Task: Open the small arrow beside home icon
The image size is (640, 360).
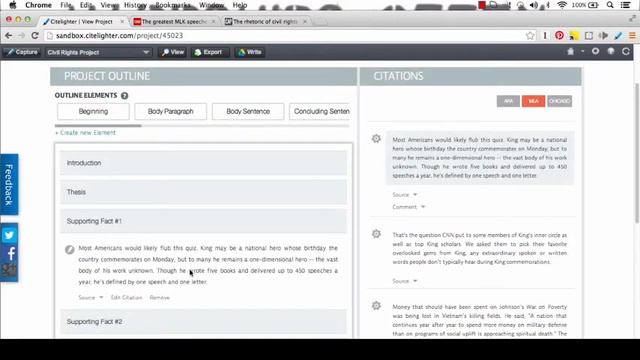Action: [582, 51]
